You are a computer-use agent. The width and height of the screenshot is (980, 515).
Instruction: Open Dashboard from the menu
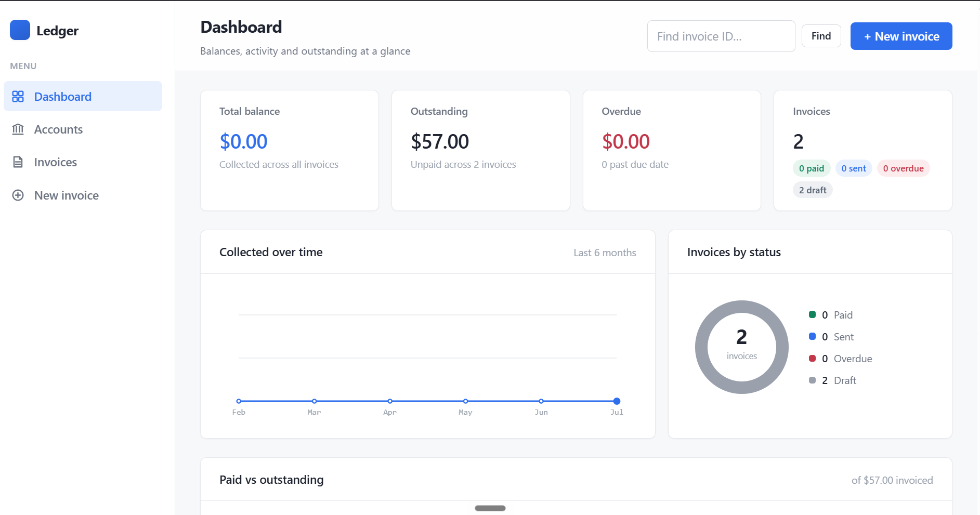(x=83, y=96)
